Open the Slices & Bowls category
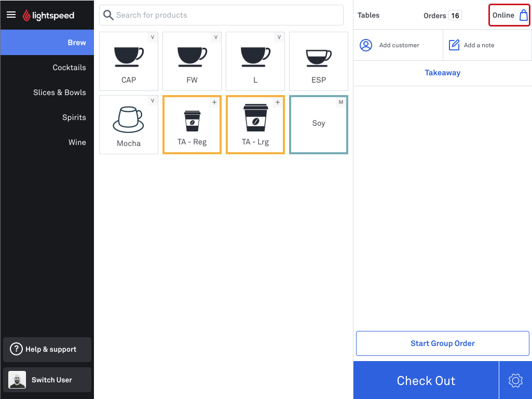This screenshot has width=532, height=399. (x=59, y=92)
